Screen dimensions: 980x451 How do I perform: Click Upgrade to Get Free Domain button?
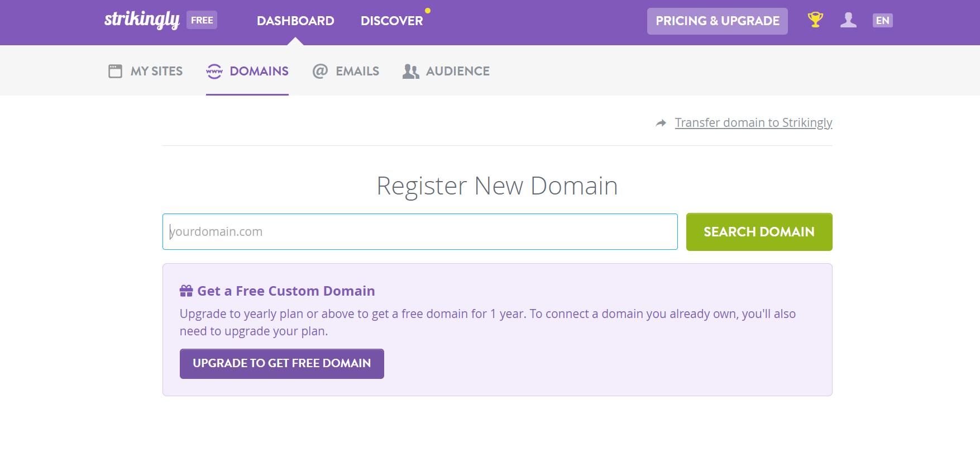(282, 364)
